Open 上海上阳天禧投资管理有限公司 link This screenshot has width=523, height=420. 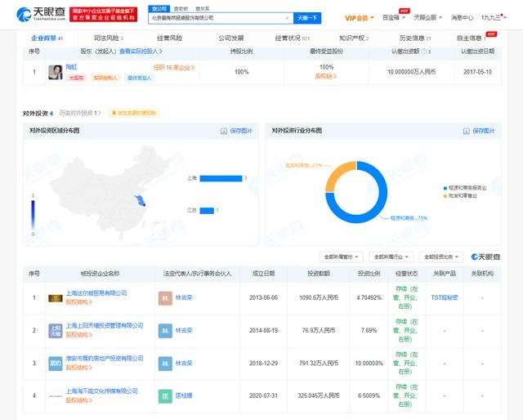105,325
